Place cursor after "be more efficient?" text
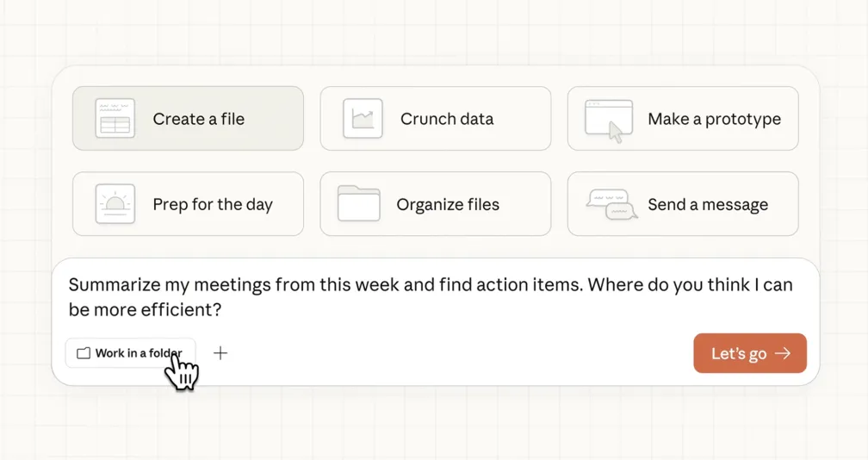The image size is (868, 460). 226,309
